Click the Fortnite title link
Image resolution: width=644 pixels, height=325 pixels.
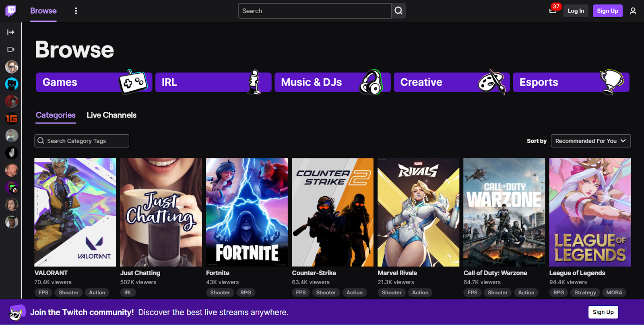[x=218, y=273]
